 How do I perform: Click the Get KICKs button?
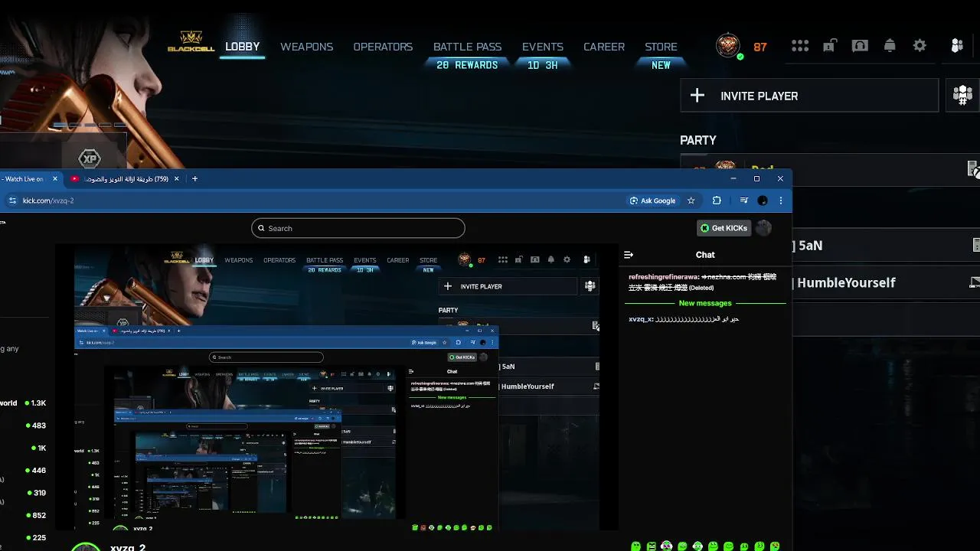pyautogui.click(x=724, y=228)
